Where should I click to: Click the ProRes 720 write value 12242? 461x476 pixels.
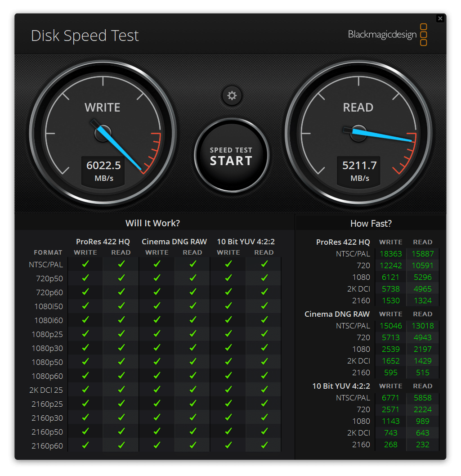(390, 265)
